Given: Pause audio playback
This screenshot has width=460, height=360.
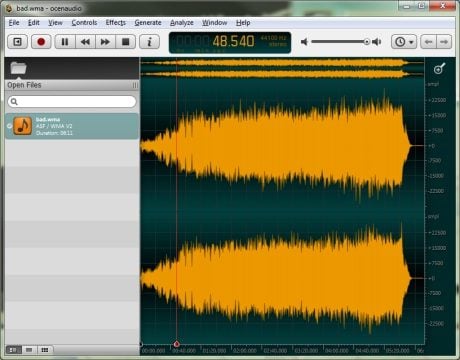Looking at the screenshot, I should [x=65, y=42].
